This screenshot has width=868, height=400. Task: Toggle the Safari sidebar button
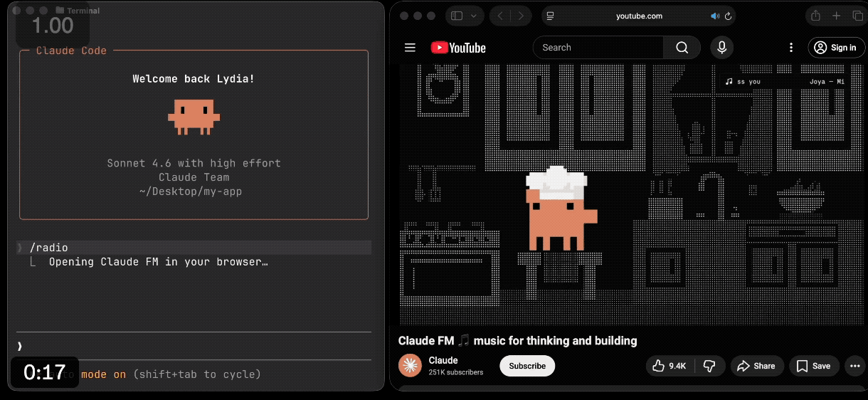point(457,16)
